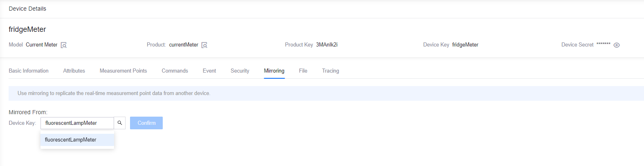Screen dimensions: 644x166
Task: Go to Measurement Points tab
Action: click(123, 71)
